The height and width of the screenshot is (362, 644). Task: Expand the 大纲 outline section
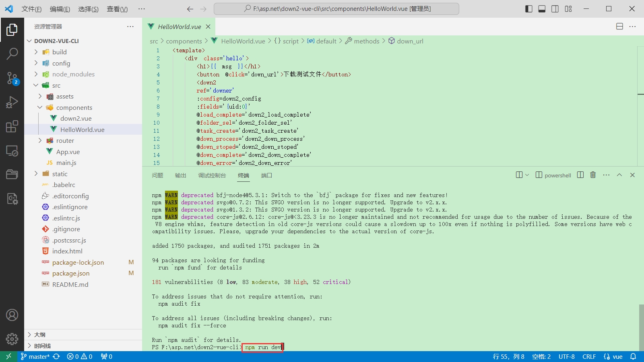click(39, 335)
